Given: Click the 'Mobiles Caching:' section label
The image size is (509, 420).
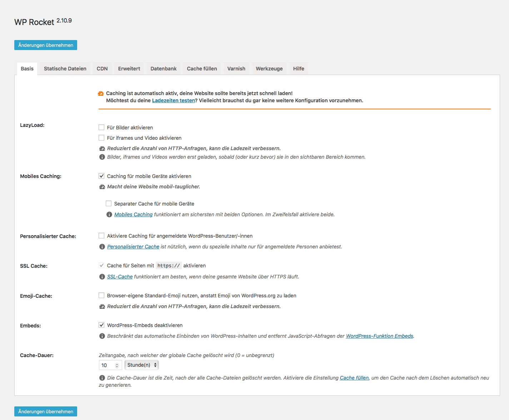Looking at the screenshot, I should pos(41,176).
